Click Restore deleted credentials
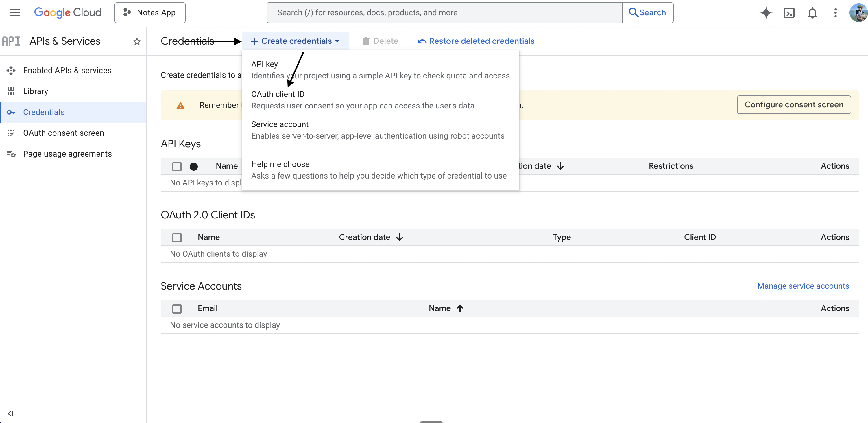 pyautogui.click(x=476, y=41)
